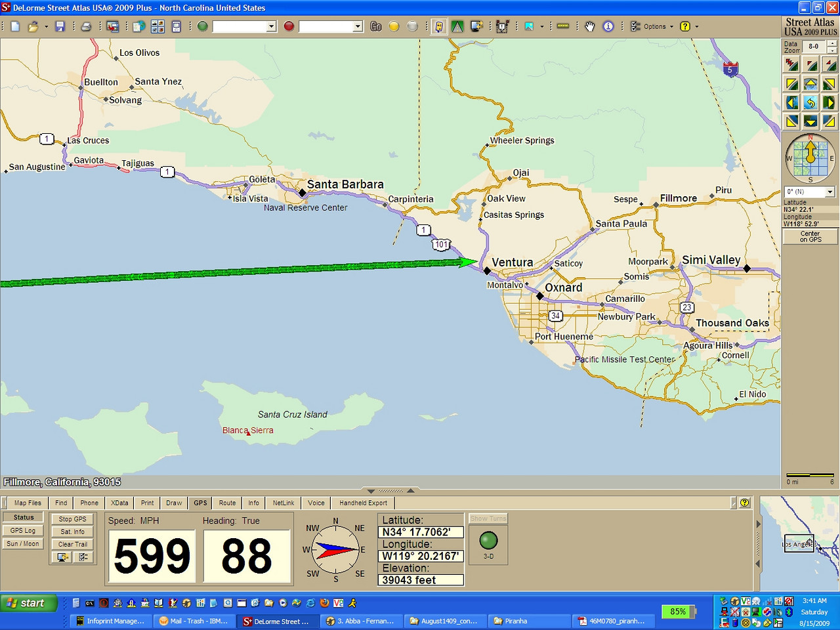
Task: Pan map south with down arrow
Action: point(810,121)
